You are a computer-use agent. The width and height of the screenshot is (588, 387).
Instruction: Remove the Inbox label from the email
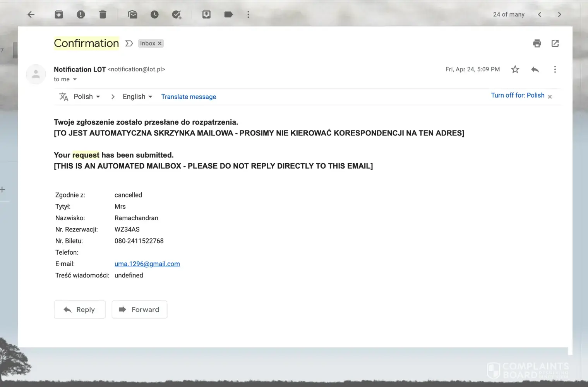(x=159, y=43)
